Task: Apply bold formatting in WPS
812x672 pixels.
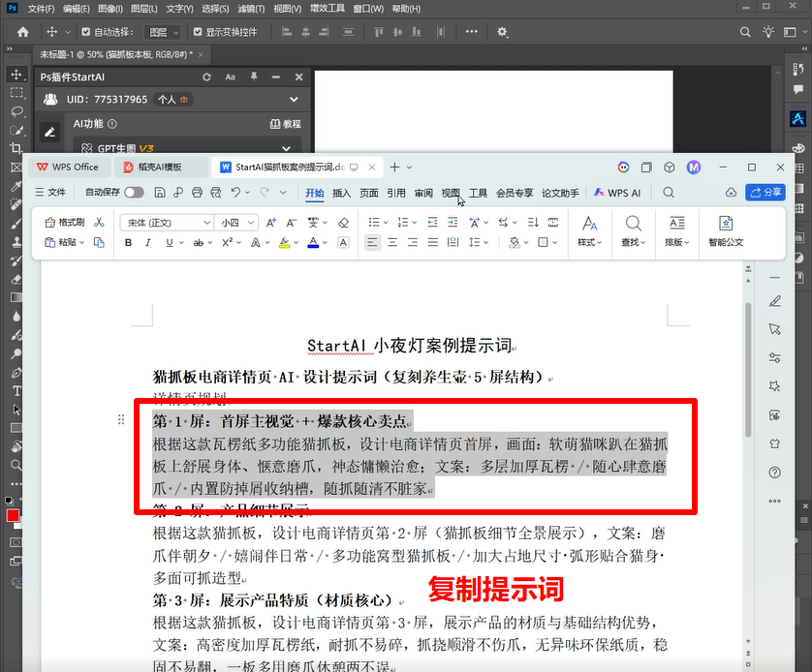Action: 128,243
